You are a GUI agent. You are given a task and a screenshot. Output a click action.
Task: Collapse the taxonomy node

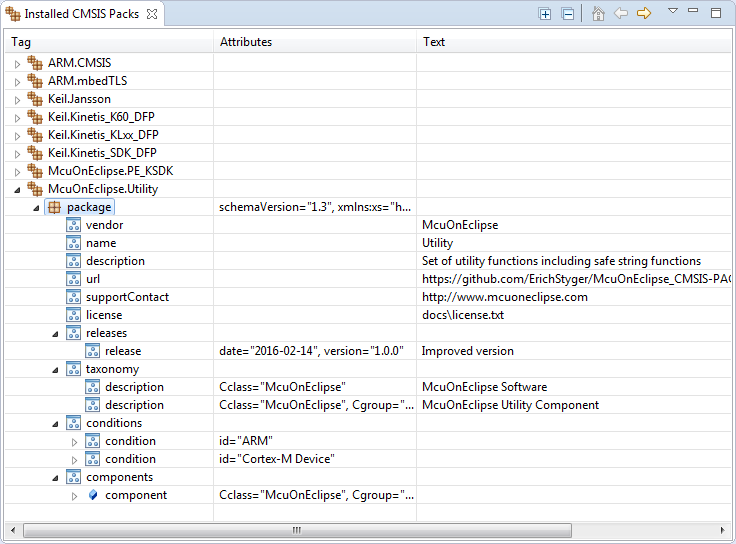tap(55, 369)
